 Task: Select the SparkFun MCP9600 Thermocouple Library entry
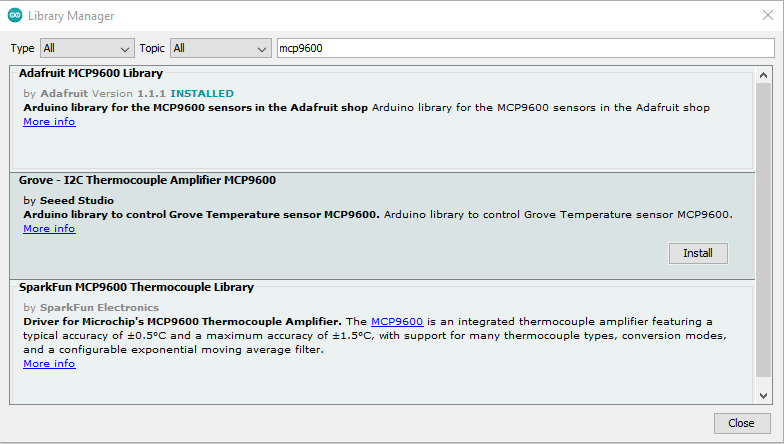pos(382,342)
